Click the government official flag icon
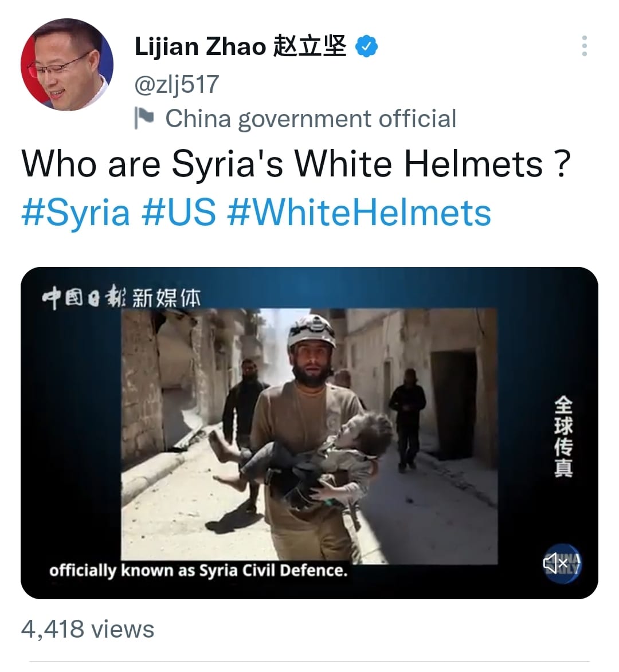 (144, 118)
